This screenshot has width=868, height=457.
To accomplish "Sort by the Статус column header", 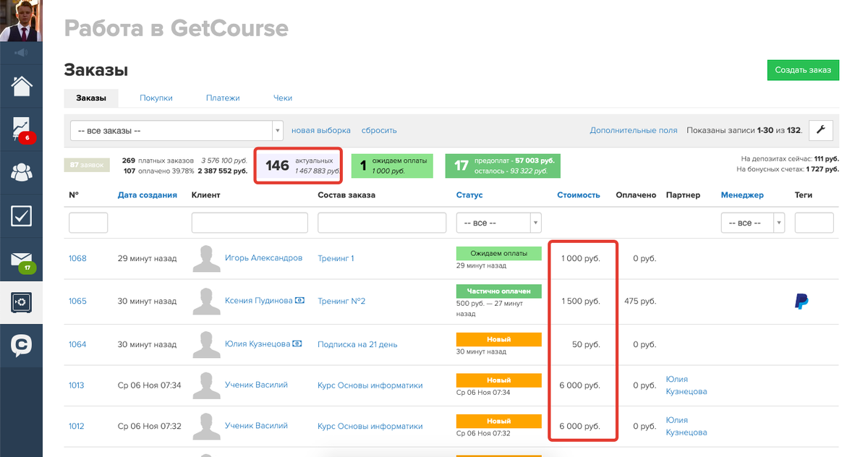I will (x=469, y=195).
